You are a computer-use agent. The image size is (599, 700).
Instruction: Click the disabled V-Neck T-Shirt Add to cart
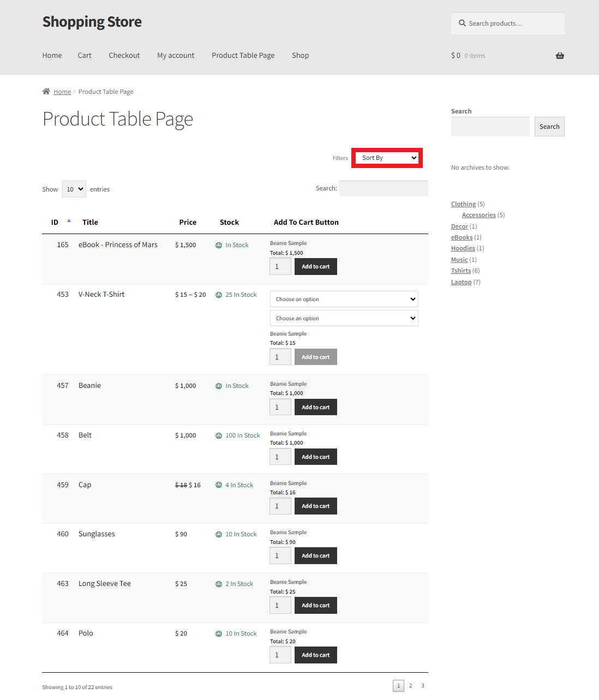tap(316, 357)
